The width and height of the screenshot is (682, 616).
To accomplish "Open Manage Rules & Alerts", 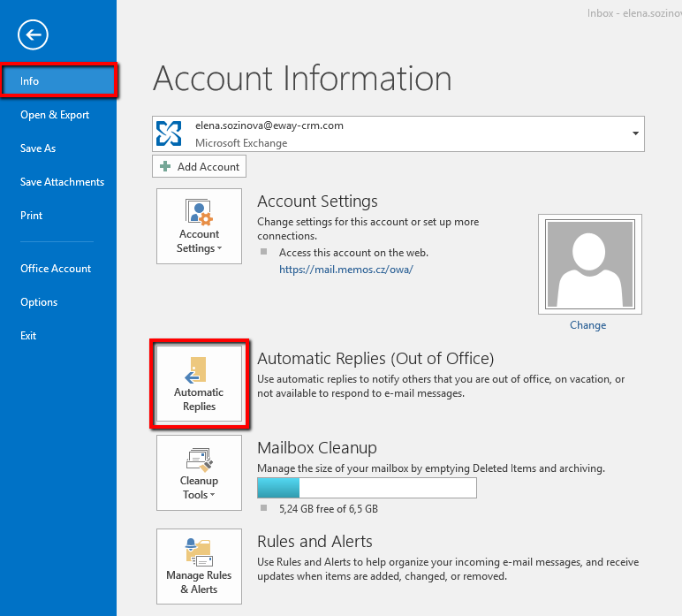I will coord(199,567).
